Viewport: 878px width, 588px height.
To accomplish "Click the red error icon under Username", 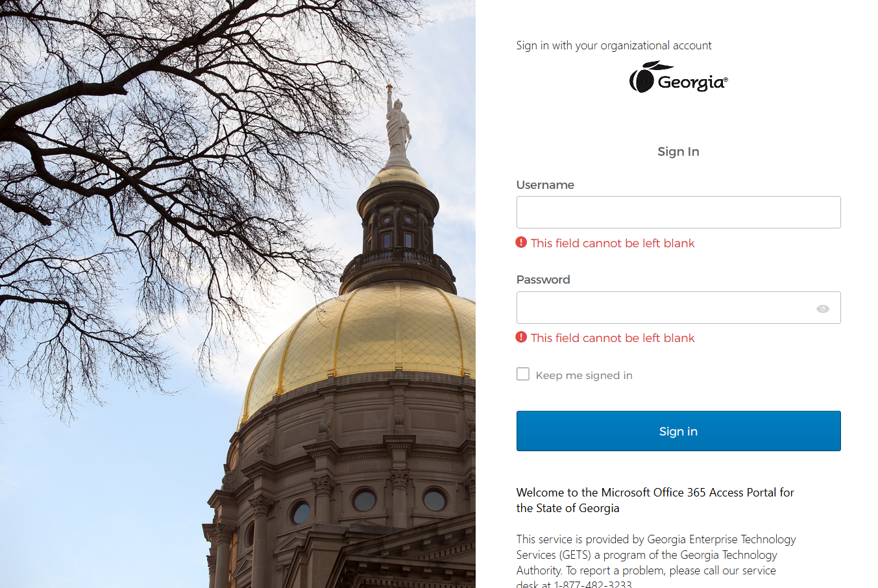I will [521, 242].
